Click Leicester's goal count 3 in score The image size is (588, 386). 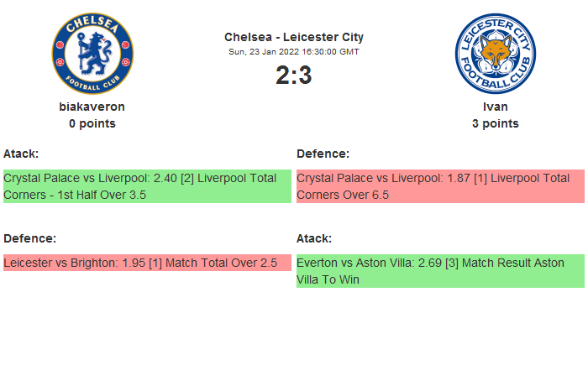(305, 76)
